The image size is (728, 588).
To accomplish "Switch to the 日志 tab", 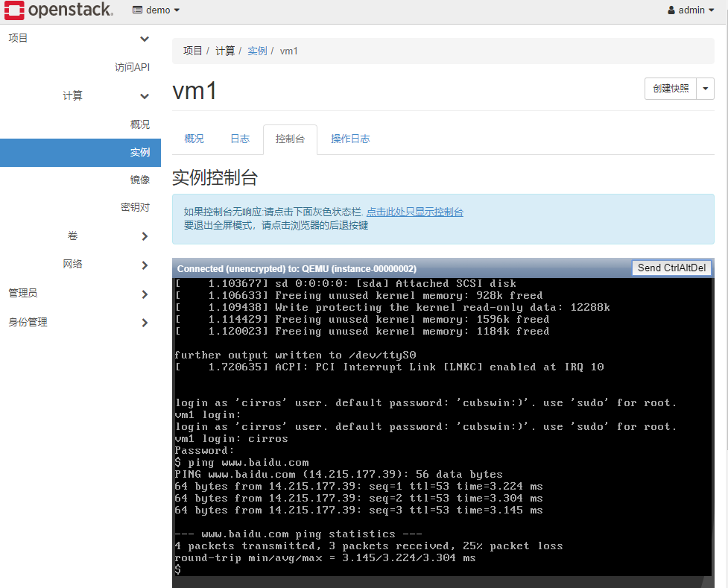I will click(239, 138).
